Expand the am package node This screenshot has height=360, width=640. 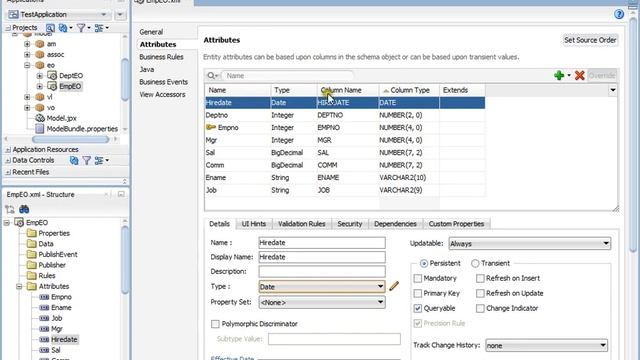click(x=27, y=44)
